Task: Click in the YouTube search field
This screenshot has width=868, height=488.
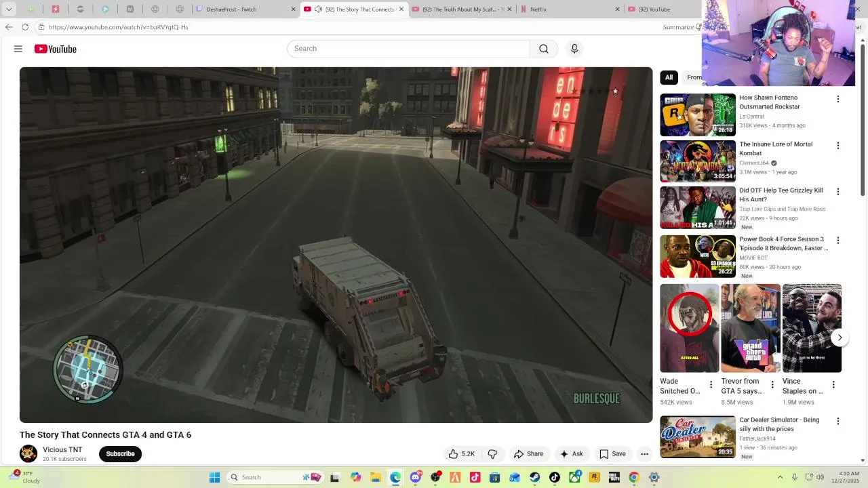Action: [408, 49]
